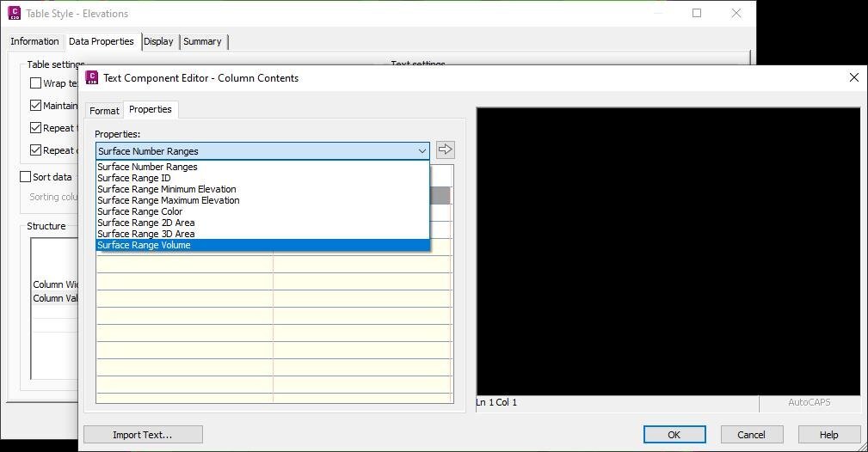The width and height of the screenshot is (868, 452).
Task: Open the Summary tab
Action: (x=203, y=41)
